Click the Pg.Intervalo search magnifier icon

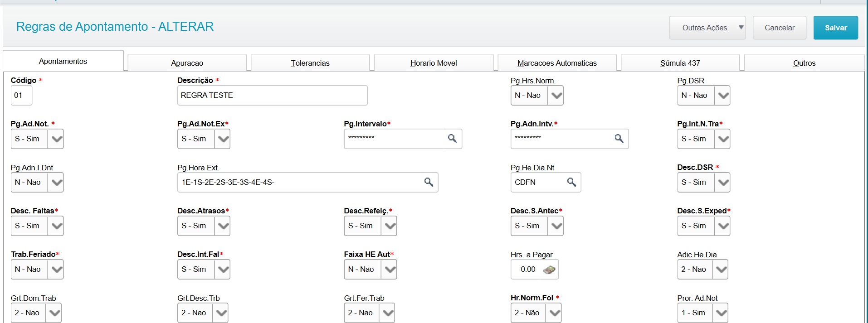coord(452,139)
